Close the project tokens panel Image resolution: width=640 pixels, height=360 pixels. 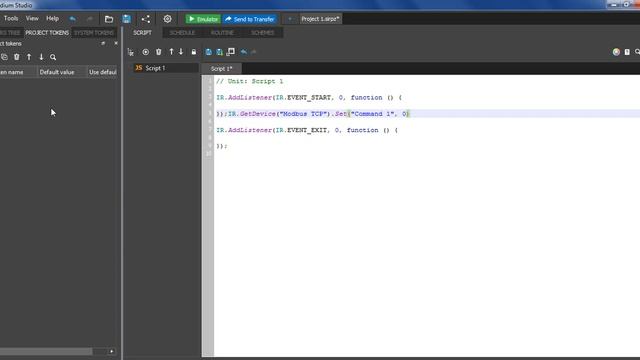point(116,43)
